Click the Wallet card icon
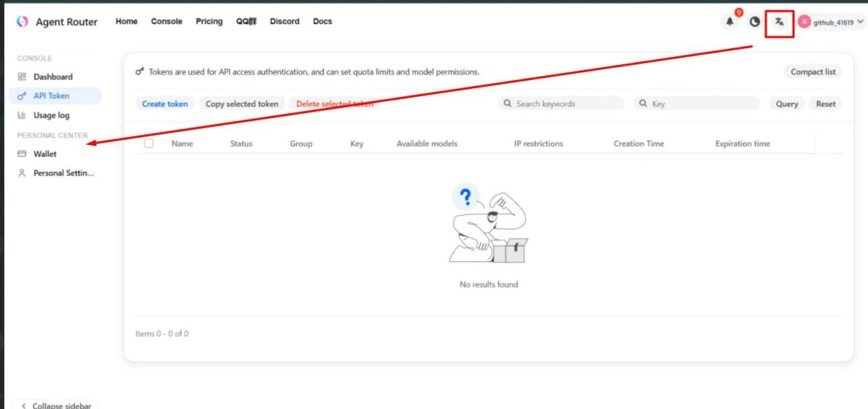The width and height of the screenshot is (868, 409). coord(22,154)
